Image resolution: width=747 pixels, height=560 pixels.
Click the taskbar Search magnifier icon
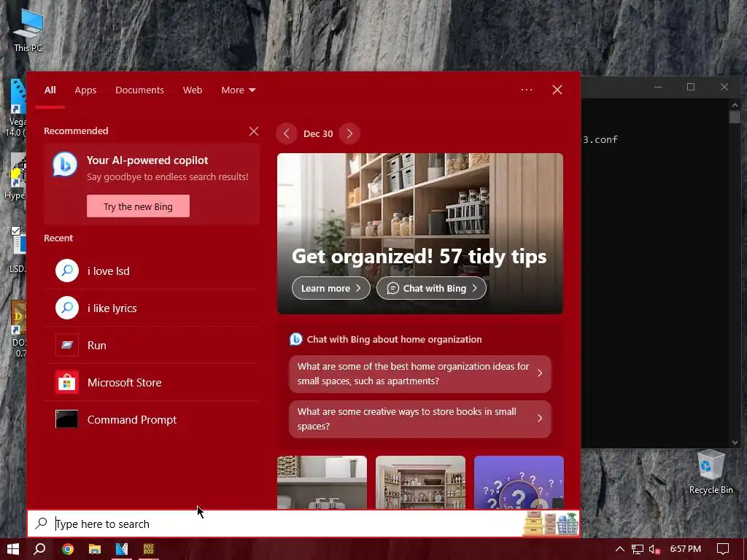(x=39, y=549)
